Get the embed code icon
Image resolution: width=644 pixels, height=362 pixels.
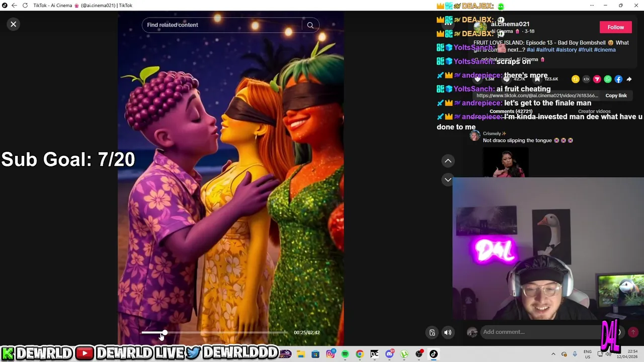(586, 79)
